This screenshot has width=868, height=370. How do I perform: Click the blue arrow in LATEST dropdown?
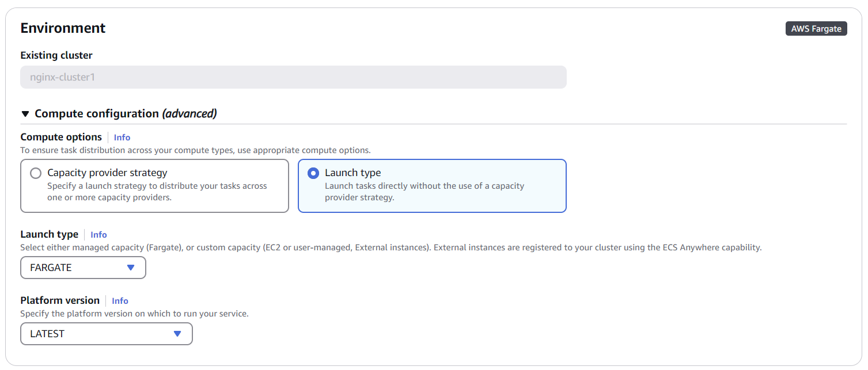pyautogui.click(x=177, y=334)
